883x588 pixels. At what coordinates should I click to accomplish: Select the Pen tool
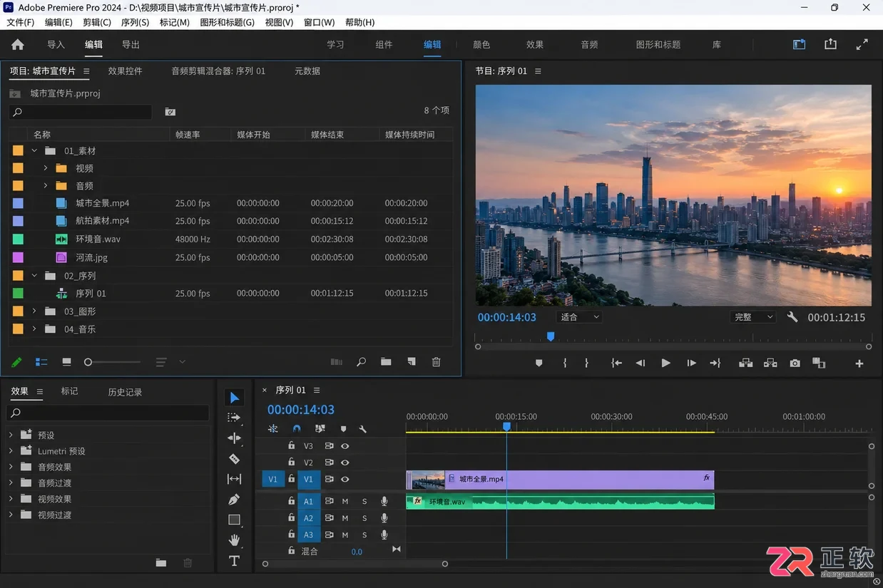pos(234,500)
